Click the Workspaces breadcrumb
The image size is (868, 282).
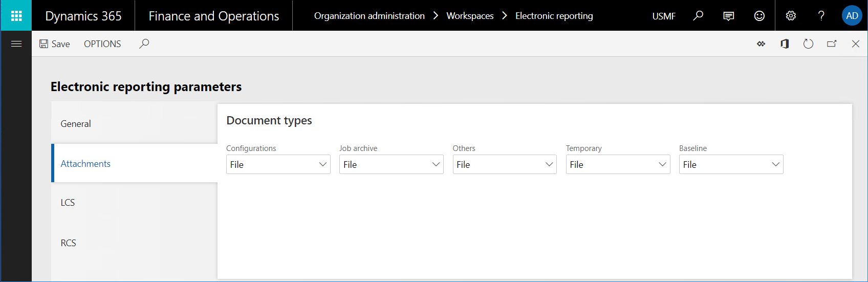tap(470, 16)
